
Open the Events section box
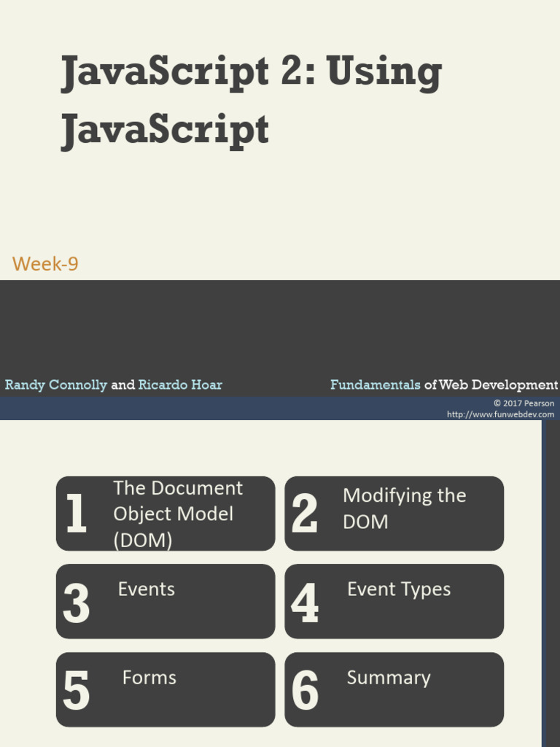pyautogui.click(x=166, y=601)
